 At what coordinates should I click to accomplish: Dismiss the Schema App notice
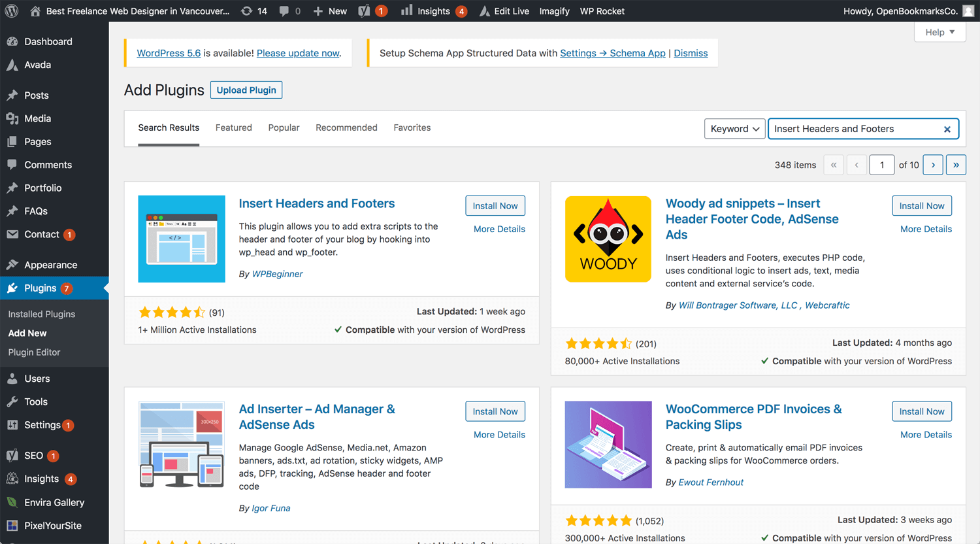(691, 53)
